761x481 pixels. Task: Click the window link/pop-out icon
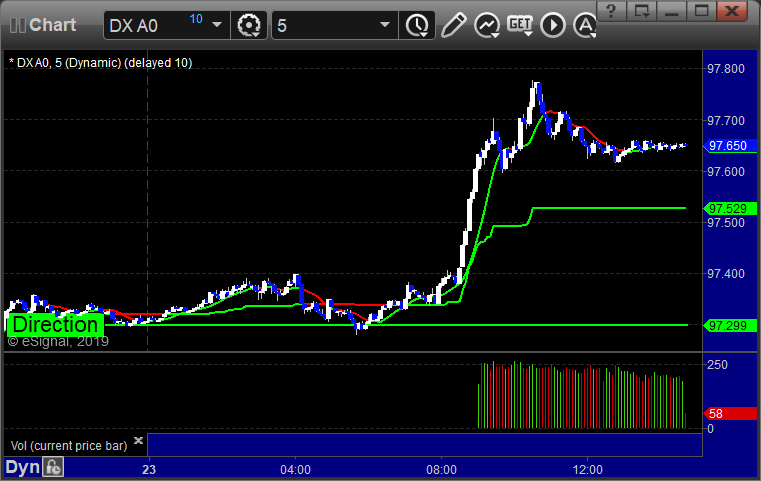(641, 10)
